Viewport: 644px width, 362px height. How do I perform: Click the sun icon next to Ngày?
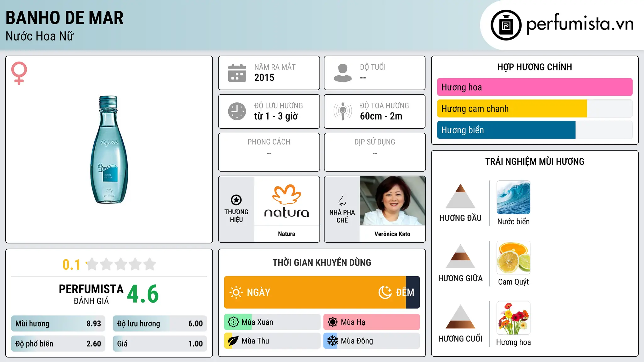coord(236,292)
